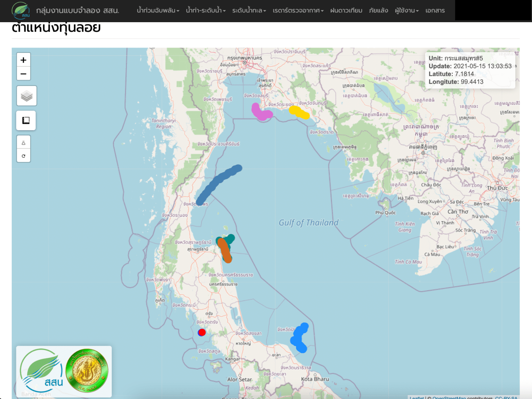Image resolution: width=532 pixels, height=399 pixels.
Task: Click the orange buoy track near Surat Thani
Action: (225, 251)
